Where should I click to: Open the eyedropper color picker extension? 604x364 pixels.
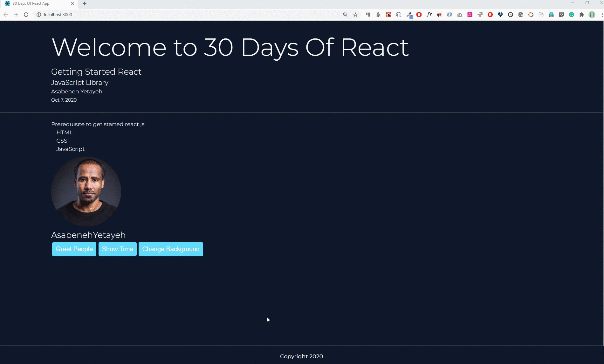pyautogui.click(x=409, y=15)
